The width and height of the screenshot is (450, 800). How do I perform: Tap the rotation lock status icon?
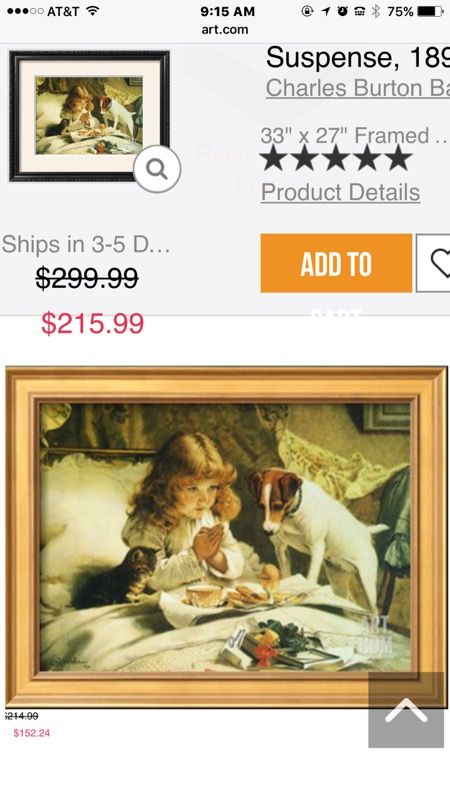307,11
